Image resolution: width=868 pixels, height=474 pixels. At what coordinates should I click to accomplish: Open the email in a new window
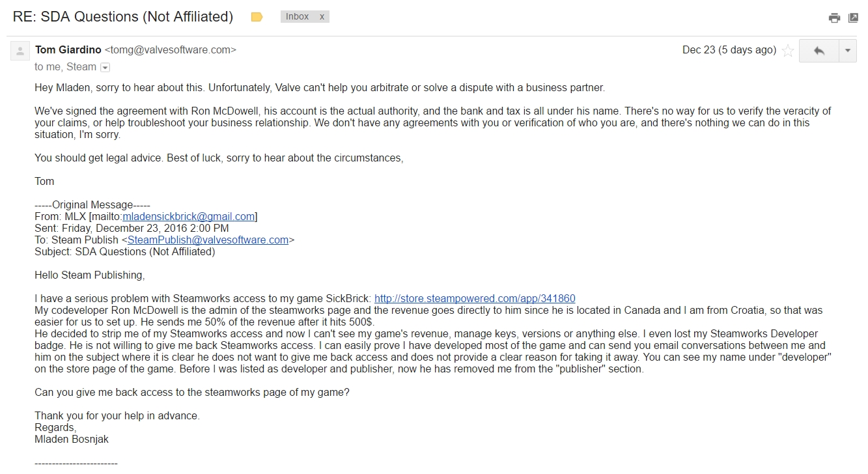click(853, 18)
